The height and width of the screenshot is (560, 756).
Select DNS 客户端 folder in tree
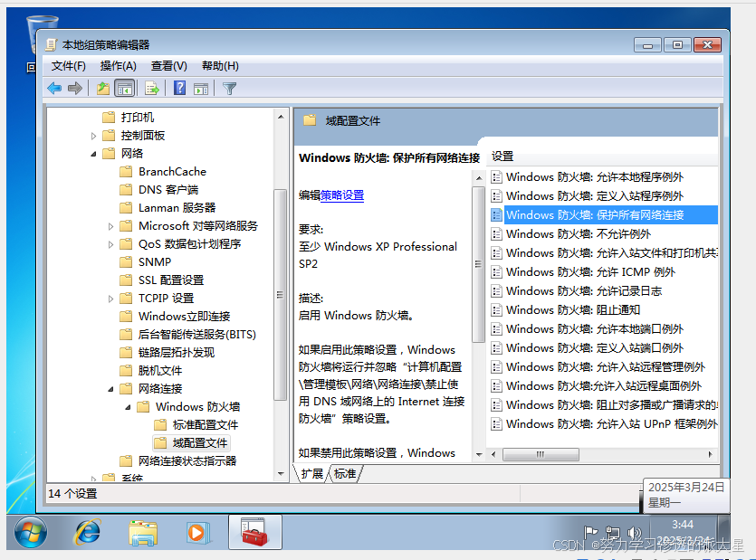pyautogui.click(x=168, y=189)
